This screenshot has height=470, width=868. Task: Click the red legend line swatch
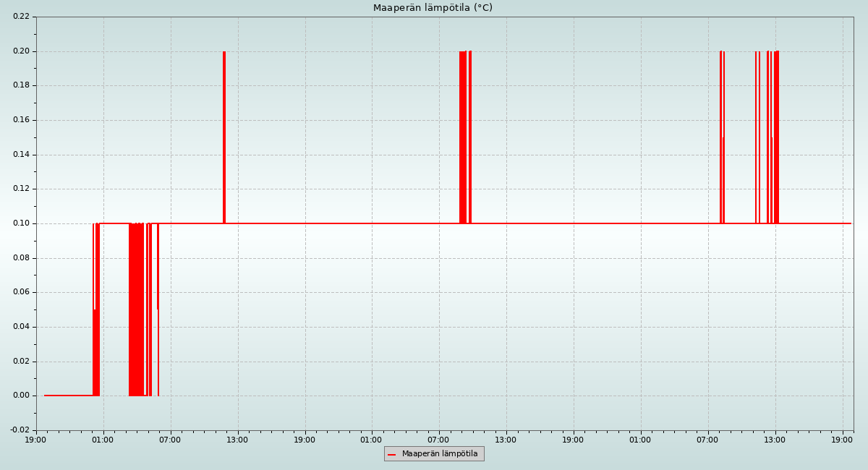click(x=391, y=454)
